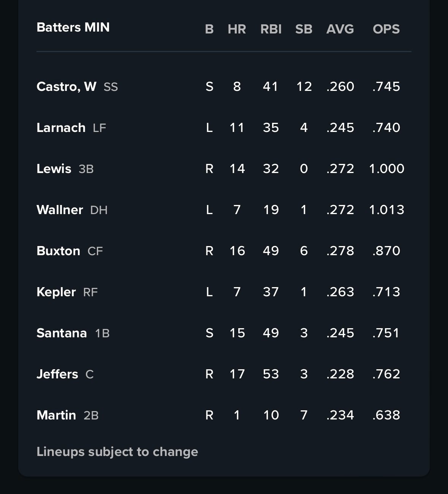Tap Martin in the lineup

(x=56, y=415)
